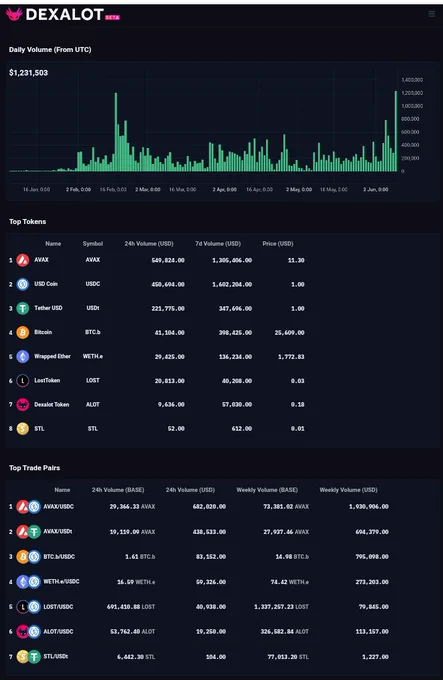Click the Top Tokens heading
Viewport: 443px width, 680px height.
pos(27,222)
